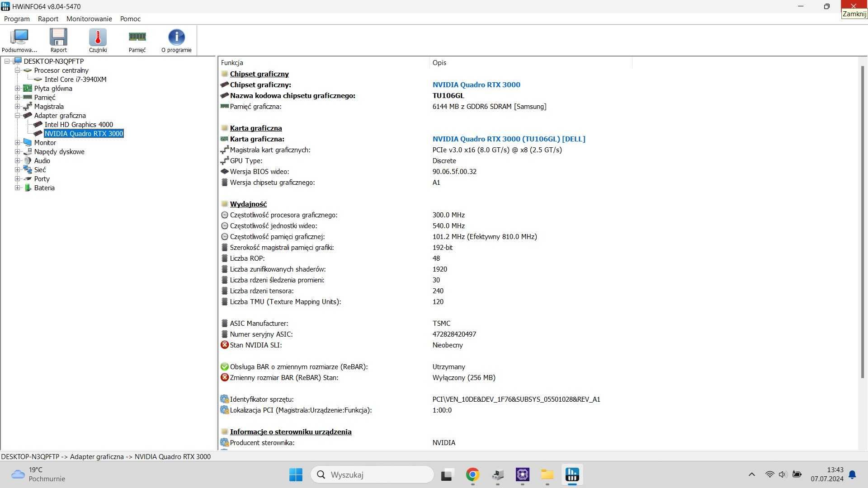The image size is (868, 488).
Task: Expand the Pamięć tree node
Action: tap(17, 97)
